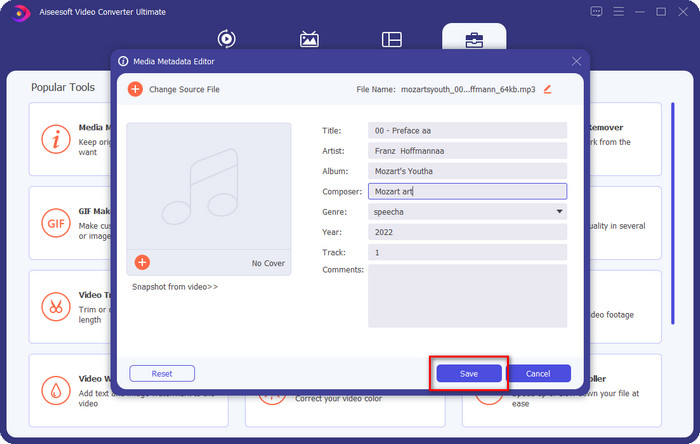
Task: Add cover image with plus icon
Action: click(142, 262)
